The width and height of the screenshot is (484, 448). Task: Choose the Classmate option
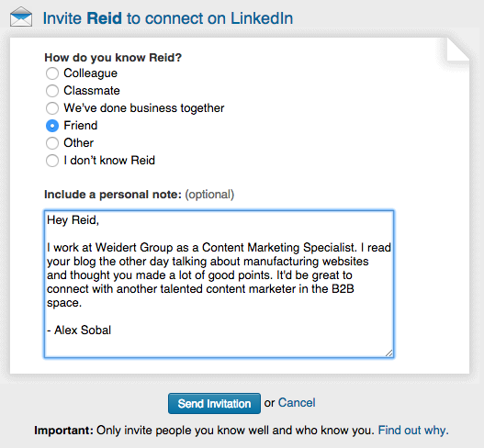[x=52, y=91]
